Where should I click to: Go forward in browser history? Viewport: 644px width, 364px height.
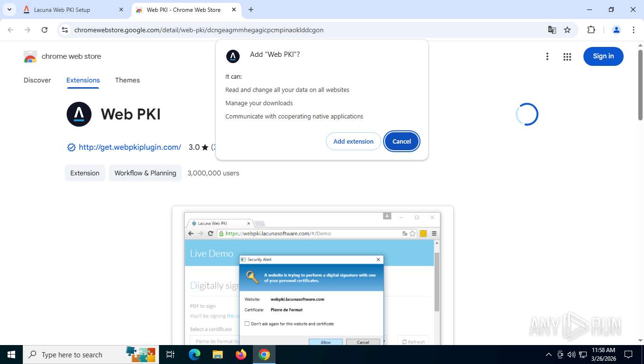click(27, 30)
